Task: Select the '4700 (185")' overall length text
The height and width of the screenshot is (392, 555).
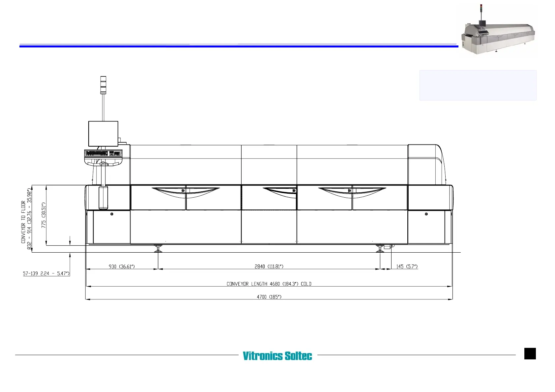Action: 269,297
